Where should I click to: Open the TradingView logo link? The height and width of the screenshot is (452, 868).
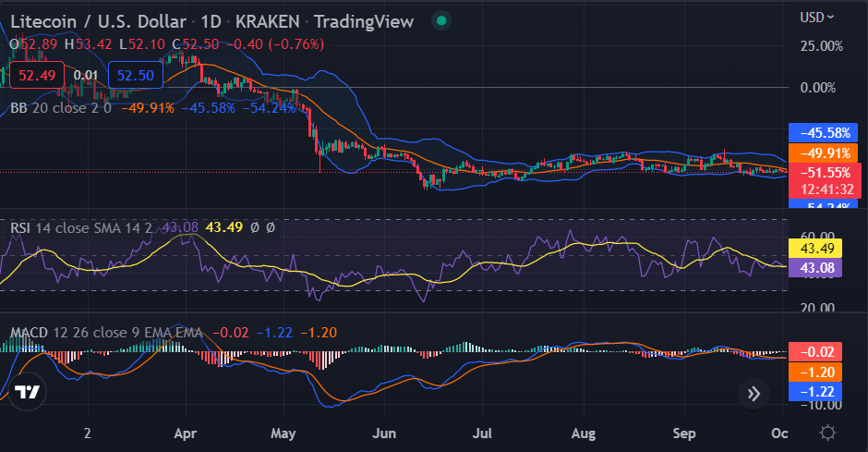point(27,392)
